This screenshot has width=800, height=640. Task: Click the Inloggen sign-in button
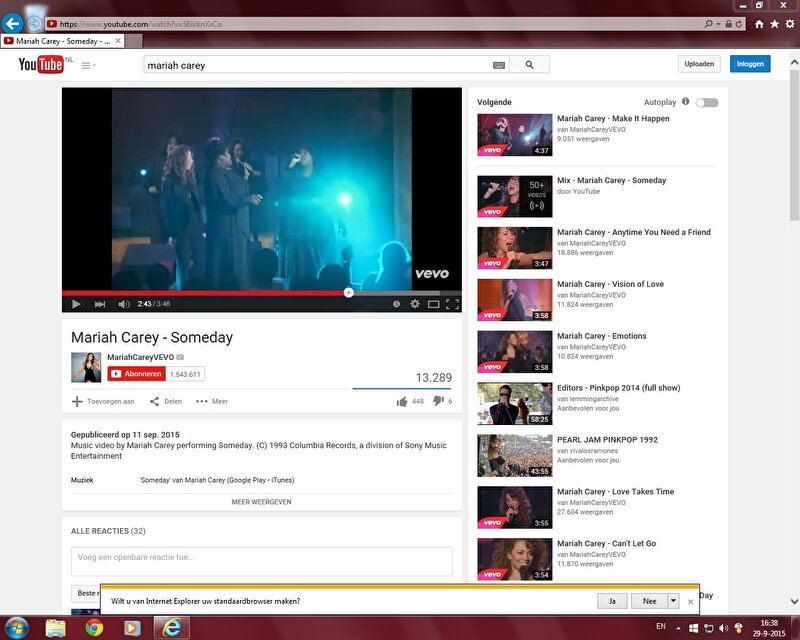(750, 64)
